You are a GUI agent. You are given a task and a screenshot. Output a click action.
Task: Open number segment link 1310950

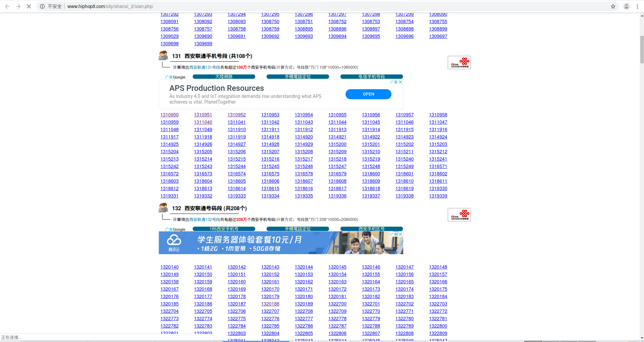tap(170, 115)
